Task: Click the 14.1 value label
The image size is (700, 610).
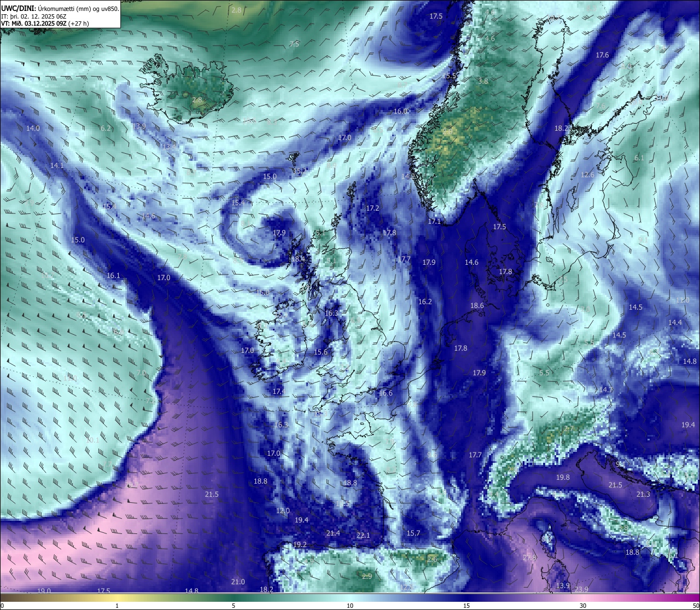Action: click(x=57, y=166)
